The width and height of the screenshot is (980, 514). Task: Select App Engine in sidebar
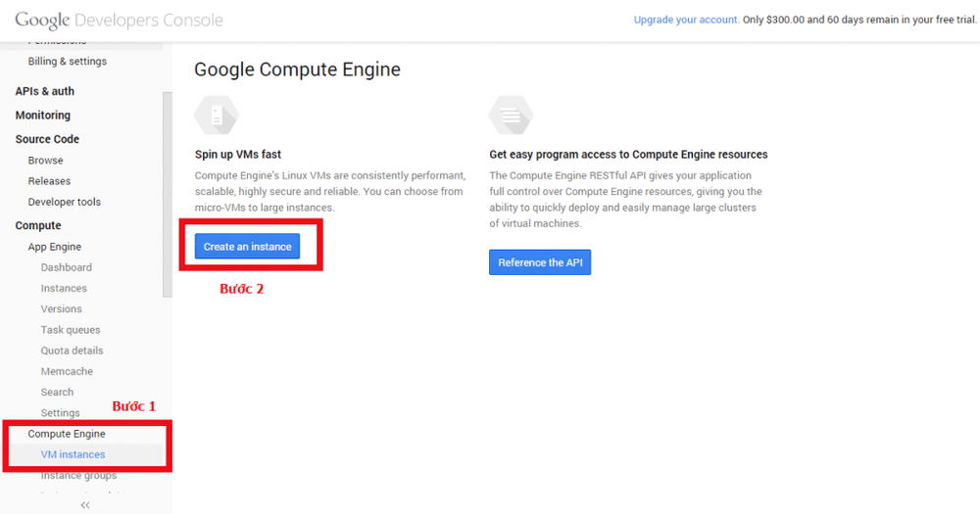pos(54,247)
